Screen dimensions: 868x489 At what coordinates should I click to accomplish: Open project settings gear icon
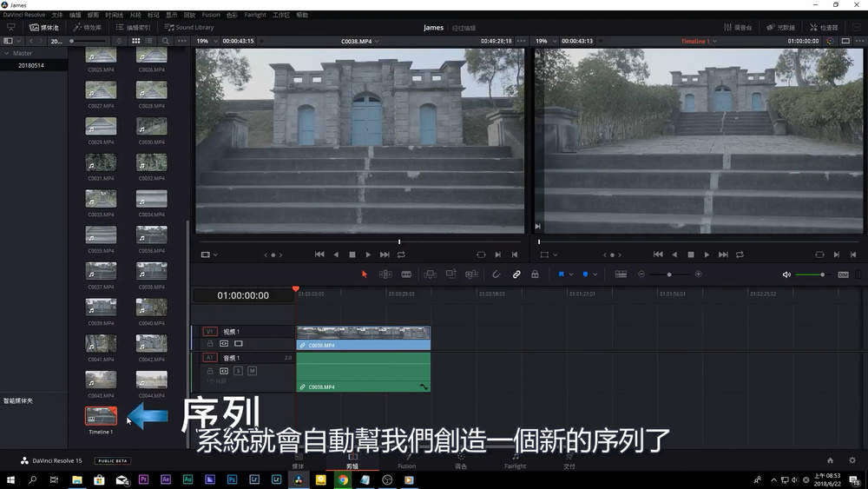[852, 460]
